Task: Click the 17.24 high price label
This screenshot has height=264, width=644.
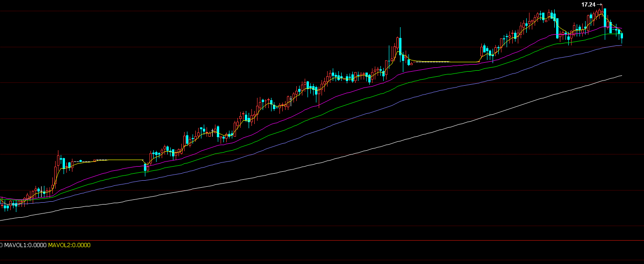Action: [588, 5]
